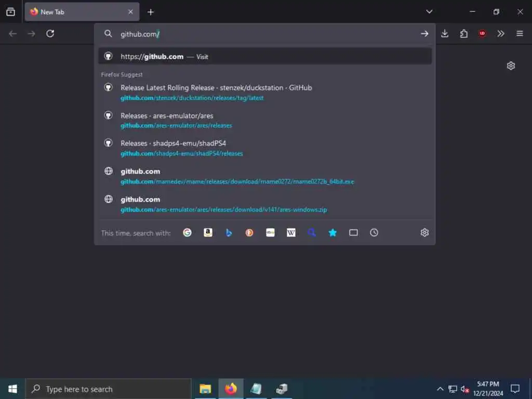Click in the address bar text field

point(264,34)
